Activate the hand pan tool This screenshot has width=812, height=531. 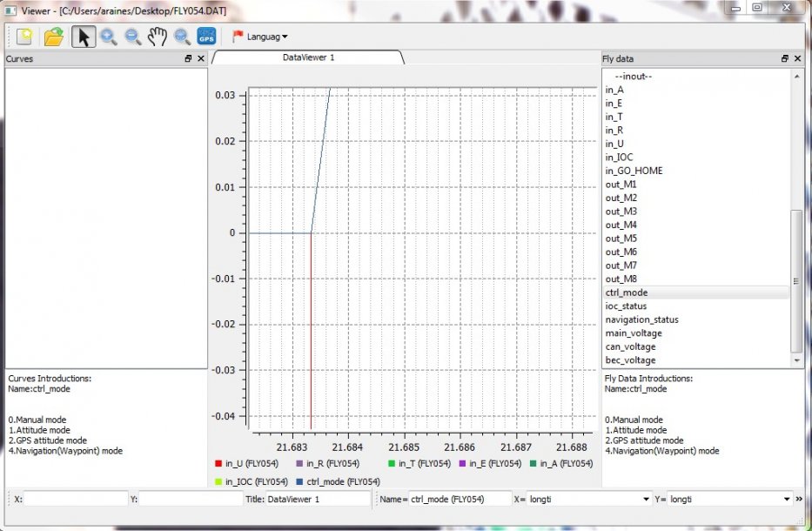pyautogui.click(x=157, y=37)
